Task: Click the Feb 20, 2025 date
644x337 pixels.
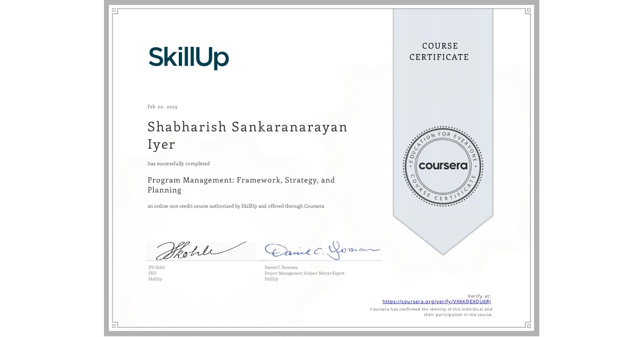Action: [162, 106]
